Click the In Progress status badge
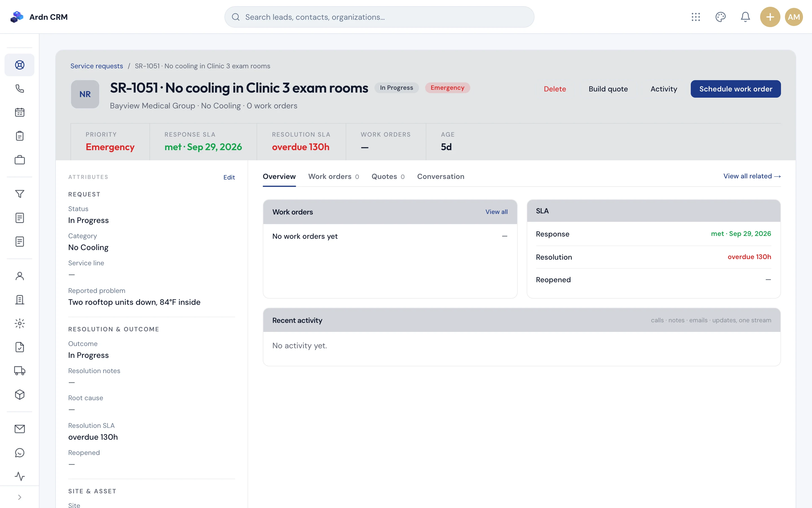The height and width of the screenshot is (508, 812). pyautogui.click(x=396, y=88)
